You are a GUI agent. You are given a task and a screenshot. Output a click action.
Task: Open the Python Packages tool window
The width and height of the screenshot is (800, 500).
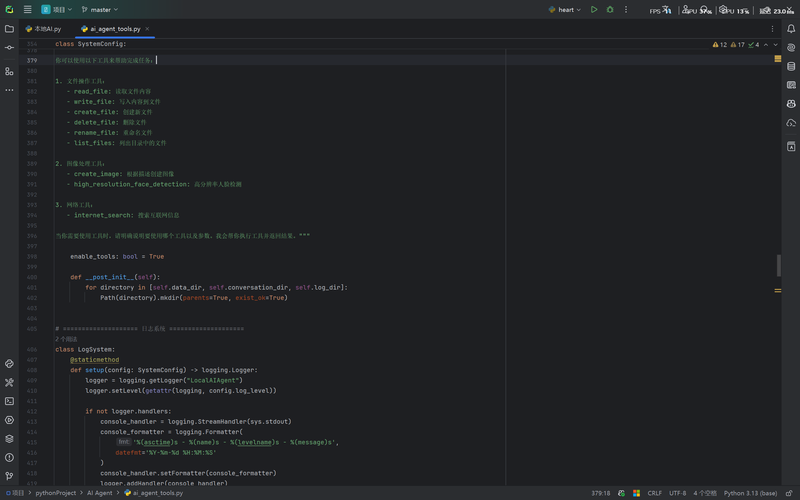coord(9,438)
